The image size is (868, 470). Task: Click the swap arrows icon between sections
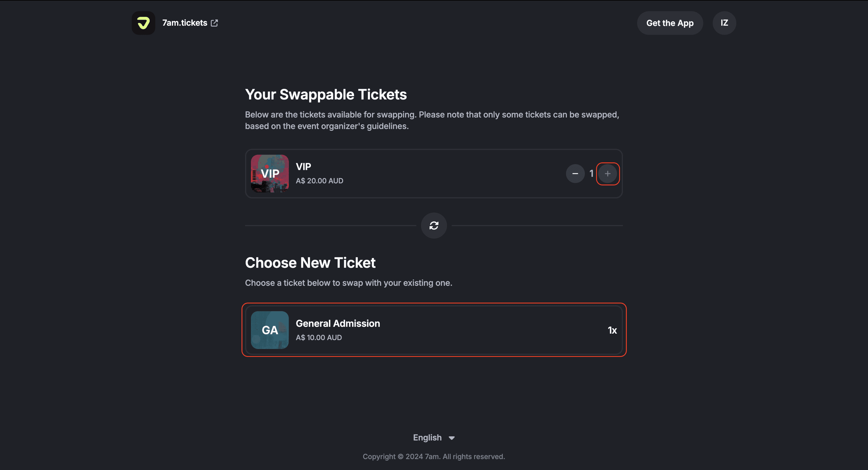(434, 226)
